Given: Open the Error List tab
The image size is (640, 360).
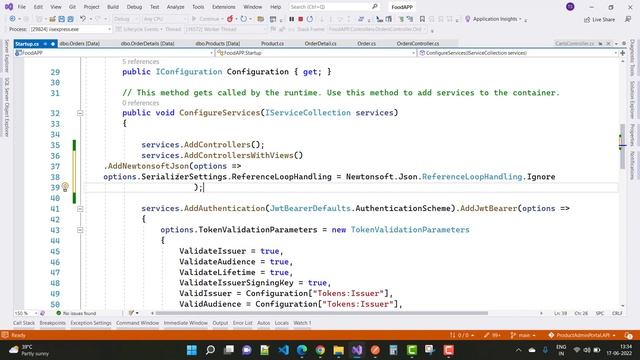Looking at the screenshot, I should (242, 323).
